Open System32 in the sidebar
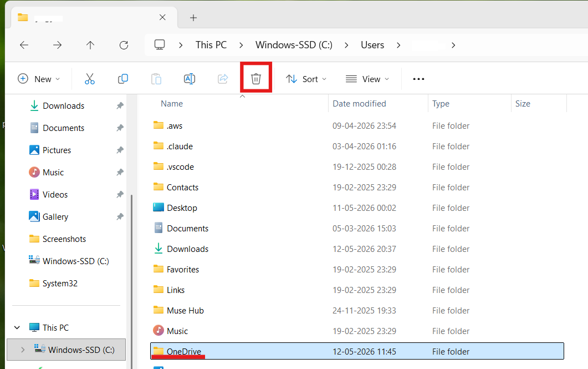This screenshot has height=369, width=588. point(60,284)
